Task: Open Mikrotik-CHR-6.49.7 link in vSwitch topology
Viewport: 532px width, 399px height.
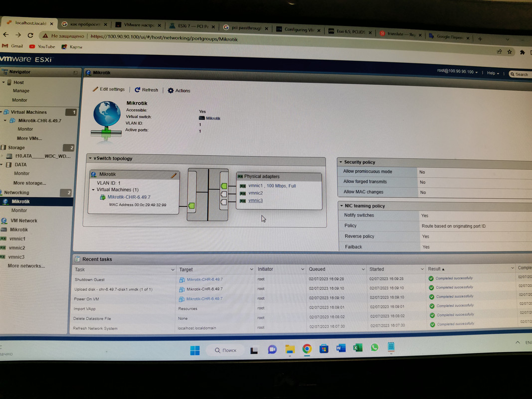Action: (x=129, y=197)
